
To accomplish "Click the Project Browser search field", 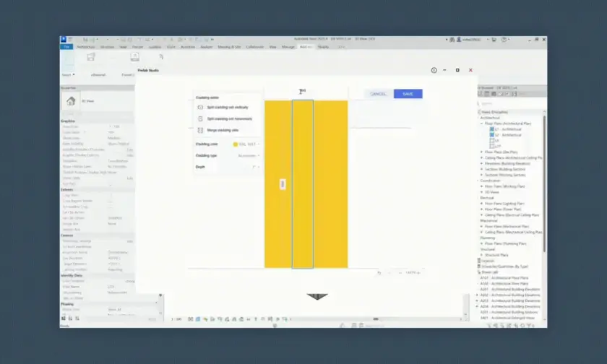I will click(511, 104).
